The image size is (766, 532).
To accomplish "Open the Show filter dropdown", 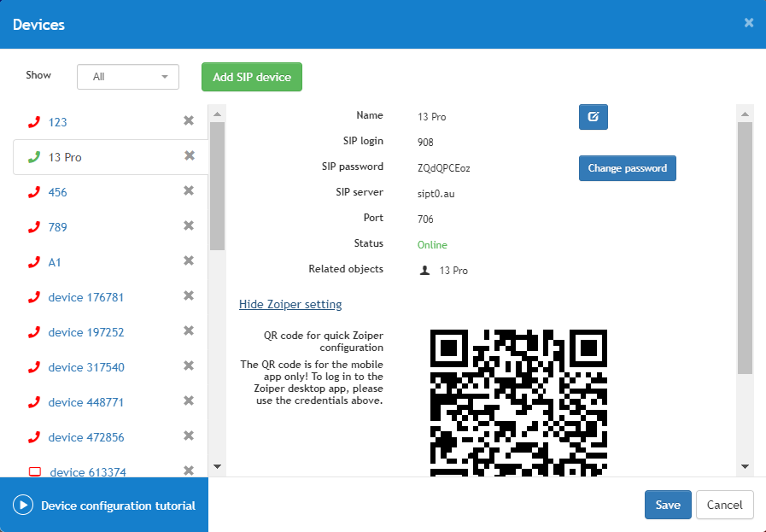I will 128,77.
